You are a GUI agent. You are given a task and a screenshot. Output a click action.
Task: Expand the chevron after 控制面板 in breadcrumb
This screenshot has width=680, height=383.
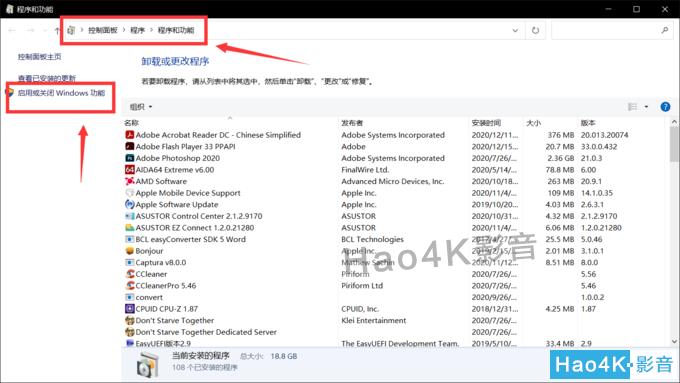tap(124, 30)
